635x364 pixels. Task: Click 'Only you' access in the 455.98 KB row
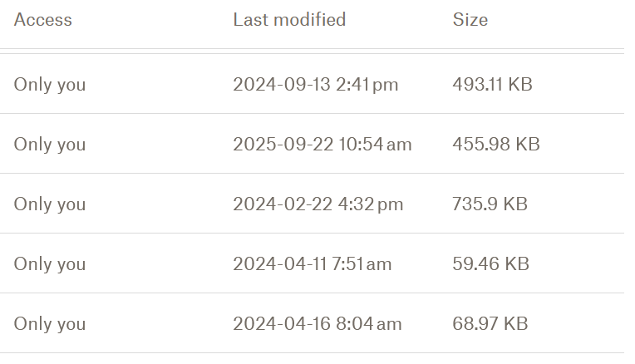point(50,145)
